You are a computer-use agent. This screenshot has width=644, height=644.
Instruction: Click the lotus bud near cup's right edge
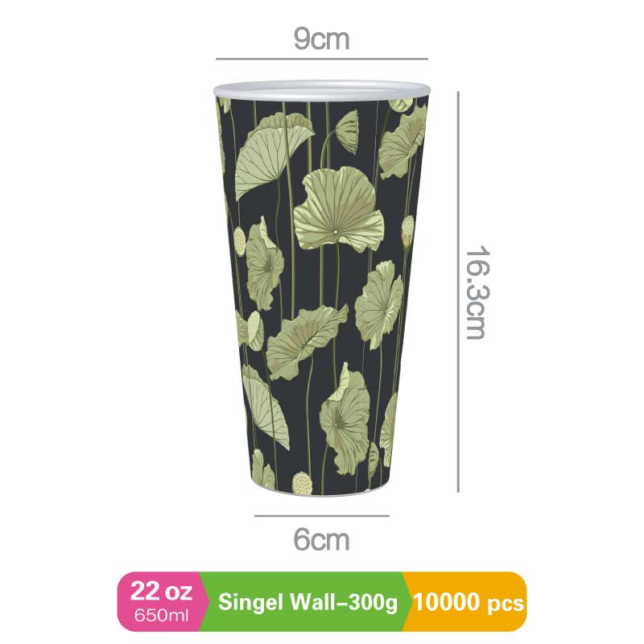tap(407, 232)
